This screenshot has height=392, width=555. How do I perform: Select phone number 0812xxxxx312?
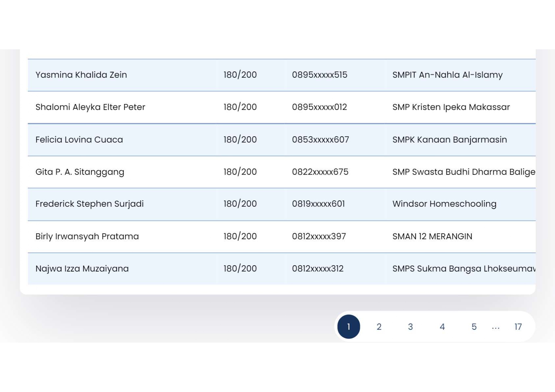[x=318, y=269]
